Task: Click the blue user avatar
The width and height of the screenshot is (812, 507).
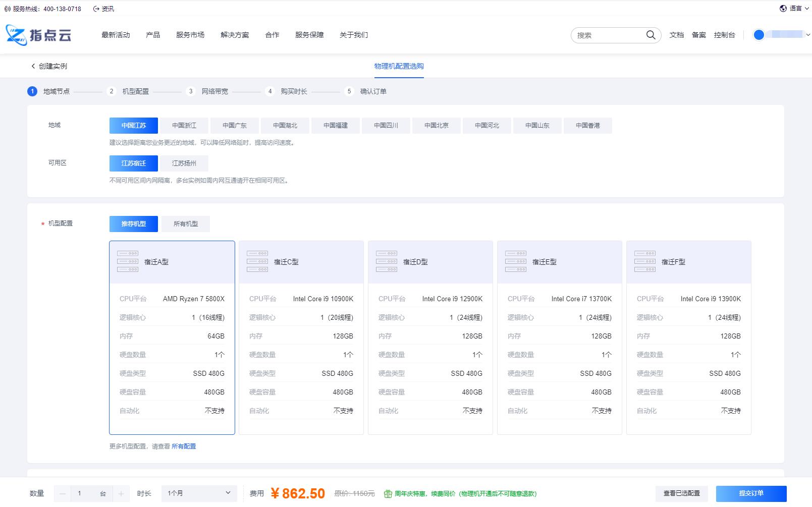Action: point(759,35)
